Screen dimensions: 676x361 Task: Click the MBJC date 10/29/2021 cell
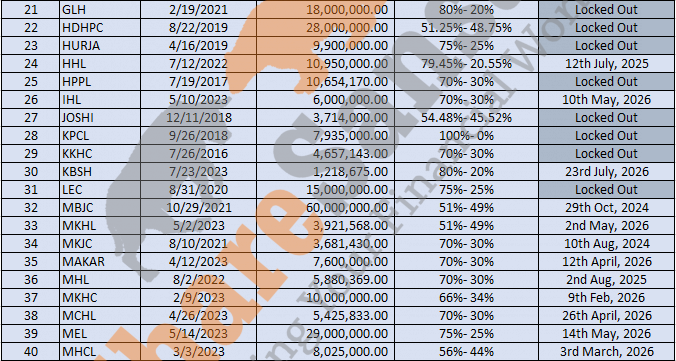tap(198, 208)
